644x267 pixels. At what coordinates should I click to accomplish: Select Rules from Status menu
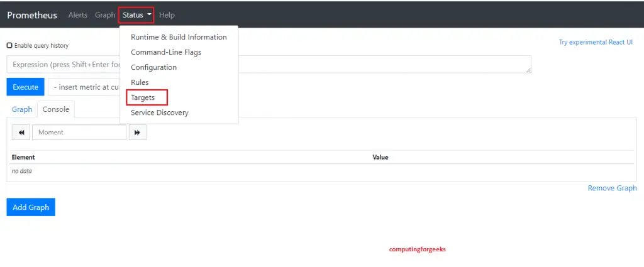140,82
